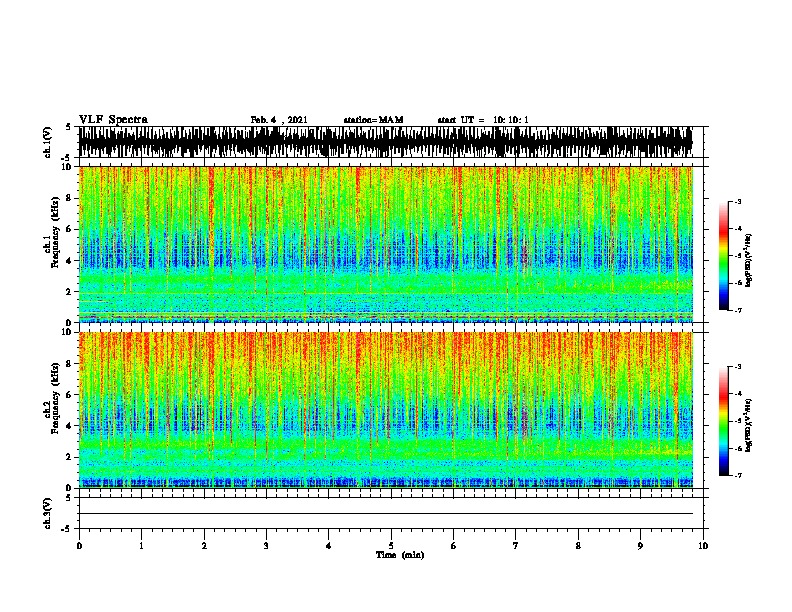
Task: Select the ch.1 "Frequency (kHz)" axis label
Action: [x=55, y=230]
